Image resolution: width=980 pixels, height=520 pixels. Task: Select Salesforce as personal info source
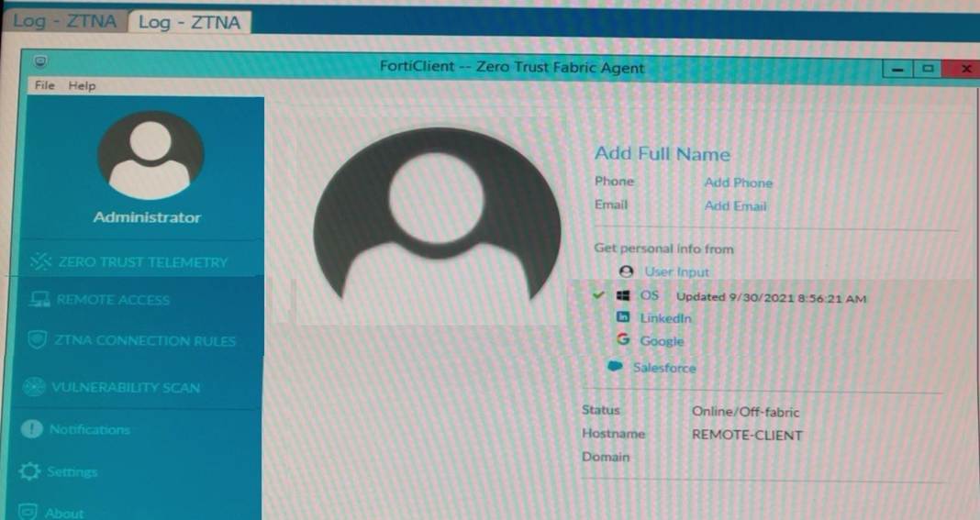[x=663, y=368]
